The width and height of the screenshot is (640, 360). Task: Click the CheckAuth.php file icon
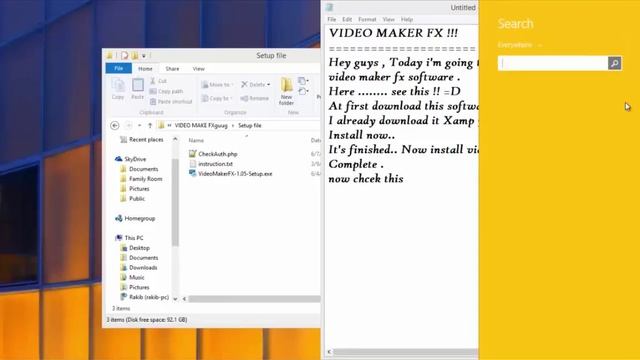(x=193, y=154)
